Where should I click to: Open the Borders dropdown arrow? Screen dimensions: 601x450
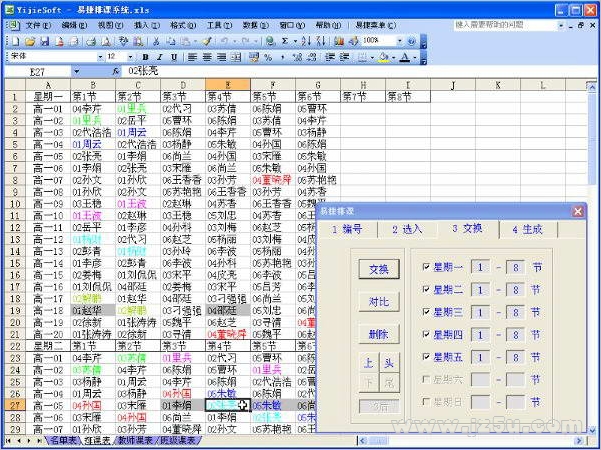[x=372, y=57]
